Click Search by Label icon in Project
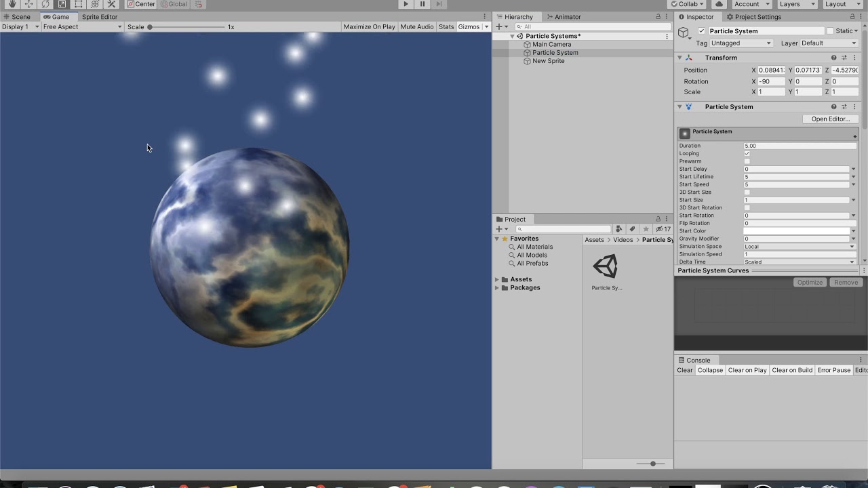868x488 pixels. (632, 229)
